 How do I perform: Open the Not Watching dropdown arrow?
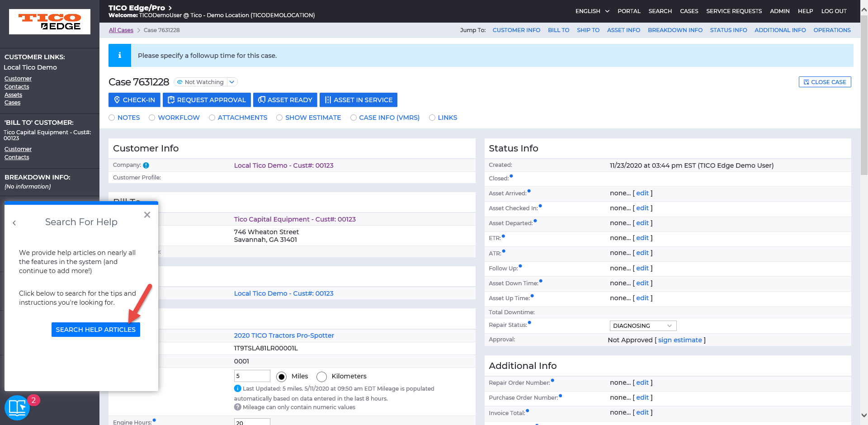coord(232,82)
